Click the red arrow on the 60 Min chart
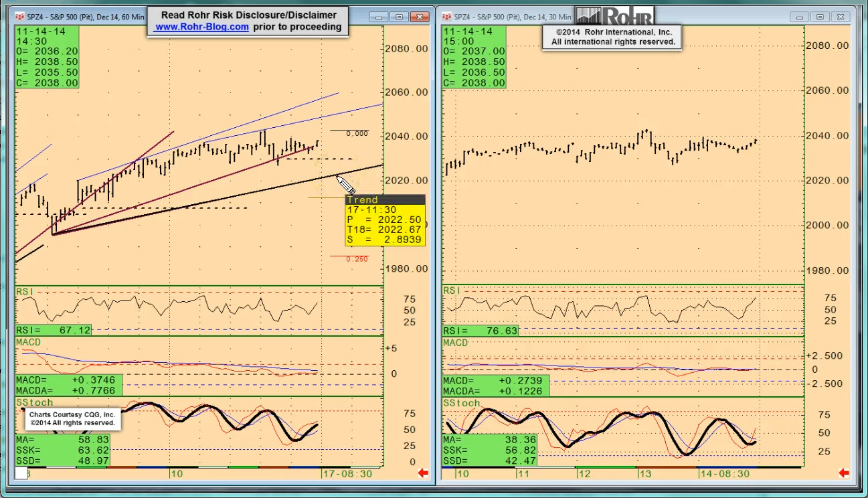Screen dimensions: 868x498 tap(423, 473)
